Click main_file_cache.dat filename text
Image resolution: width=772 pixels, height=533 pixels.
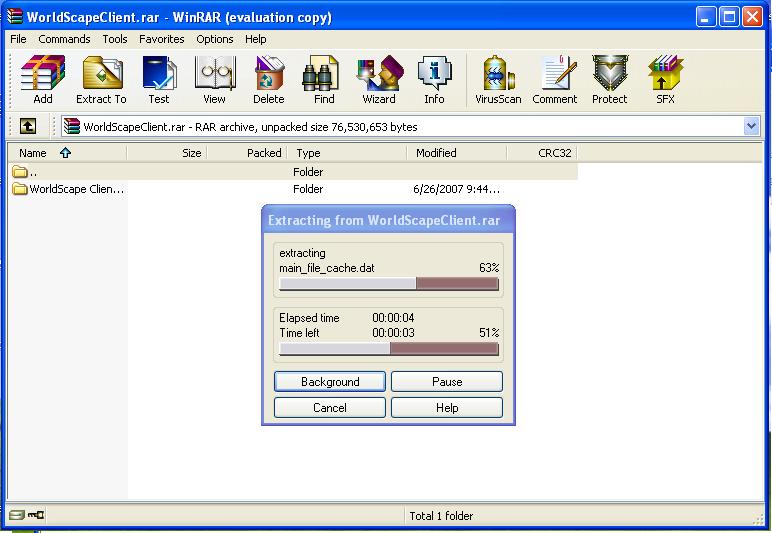[327, 268]
